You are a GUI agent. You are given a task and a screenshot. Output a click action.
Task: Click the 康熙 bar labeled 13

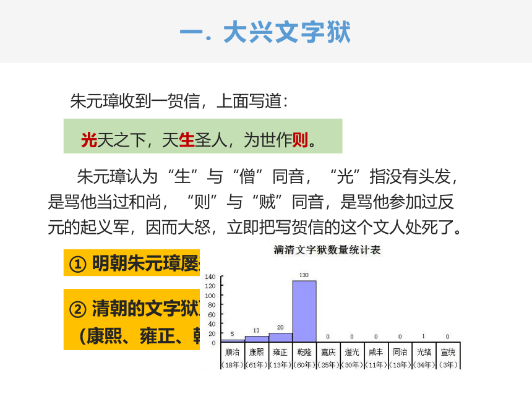pyautogui.click(x=257, y=339)
